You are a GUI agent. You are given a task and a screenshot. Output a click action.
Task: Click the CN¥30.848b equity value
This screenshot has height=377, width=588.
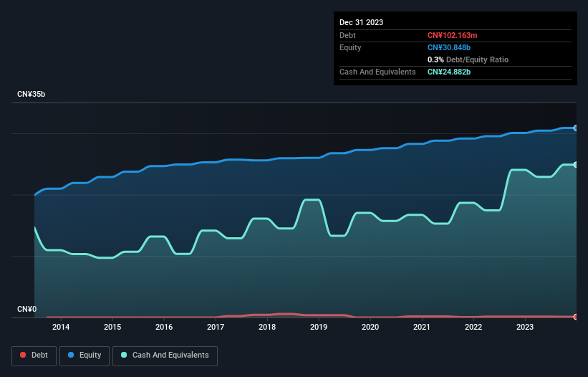pos(449,47)
